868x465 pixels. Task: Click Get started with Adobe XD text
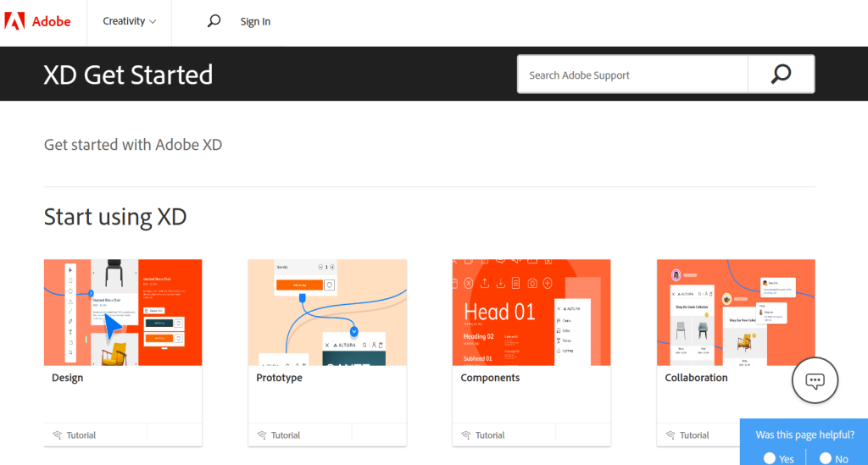tap(133, 145)
